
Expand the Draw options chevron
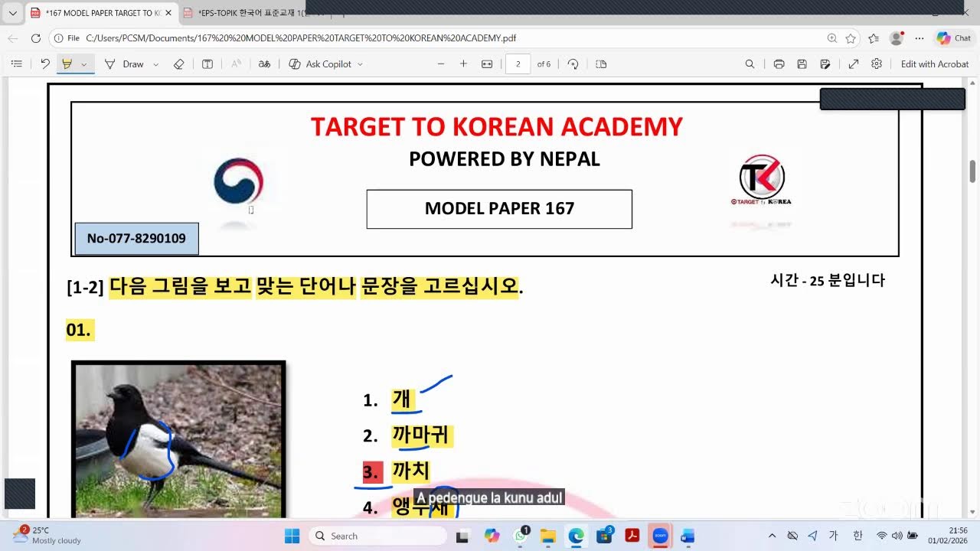[x=156, y=64]
